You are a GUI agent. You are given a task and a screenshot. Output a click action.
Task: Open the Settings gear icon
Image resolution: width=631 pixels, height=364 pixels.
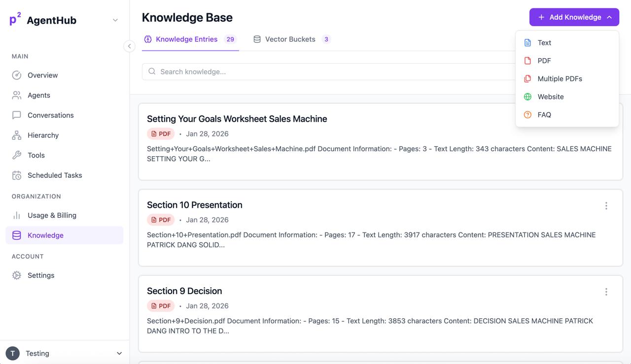pyautogui.click(x=17, y=275)
